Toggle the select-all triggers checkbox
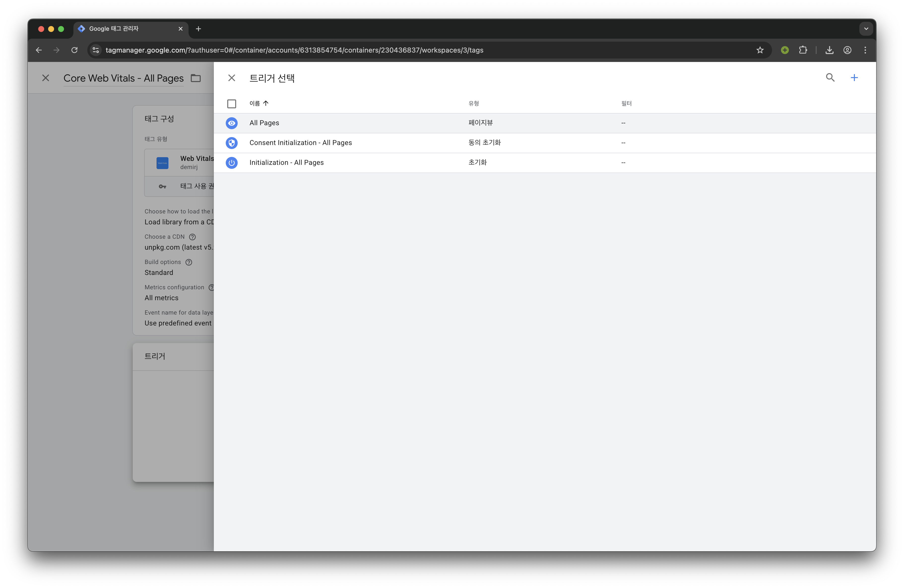 [231, 104]
